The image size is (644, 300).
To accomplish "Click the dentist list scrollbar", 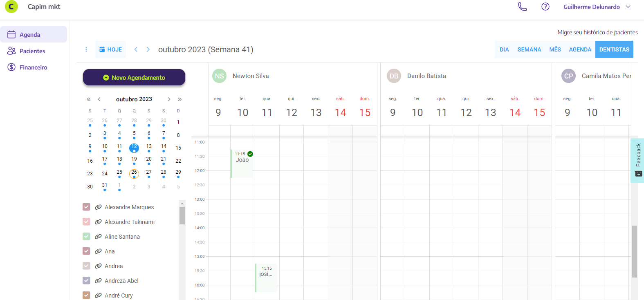I will (182, 215).
